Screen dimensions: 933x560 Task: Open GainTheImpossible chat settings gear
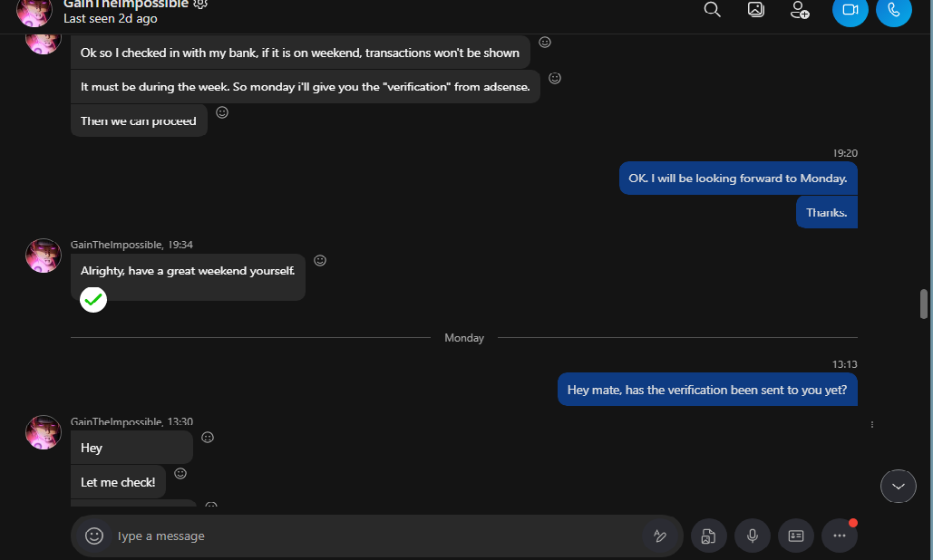(x=200, y=5)
